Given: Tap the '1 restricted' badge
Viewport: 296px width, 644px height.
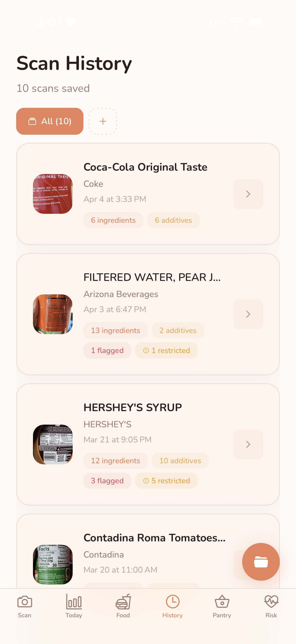Looking at the screenshot, I should coord(166,350).
